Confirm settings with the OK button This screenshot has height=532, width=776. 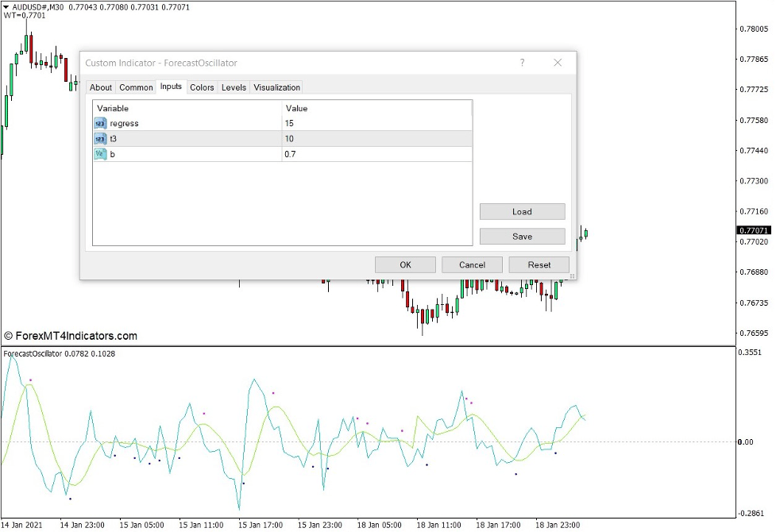[x=405, y=264]
